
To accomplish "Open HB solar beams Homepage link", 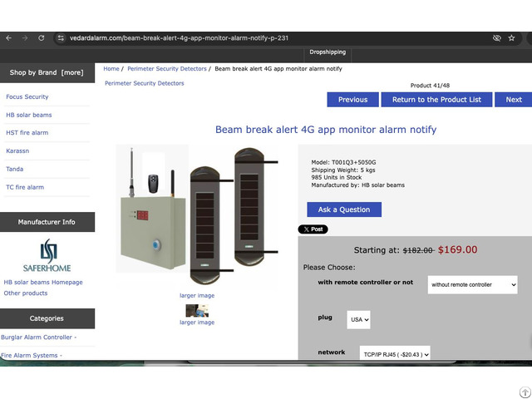I will (43, 283).
